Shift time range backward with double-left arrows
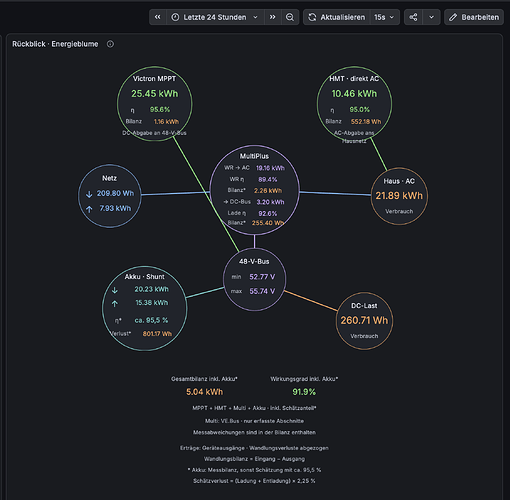This screenshot has height=500, width=510. [x=158, y=17]
